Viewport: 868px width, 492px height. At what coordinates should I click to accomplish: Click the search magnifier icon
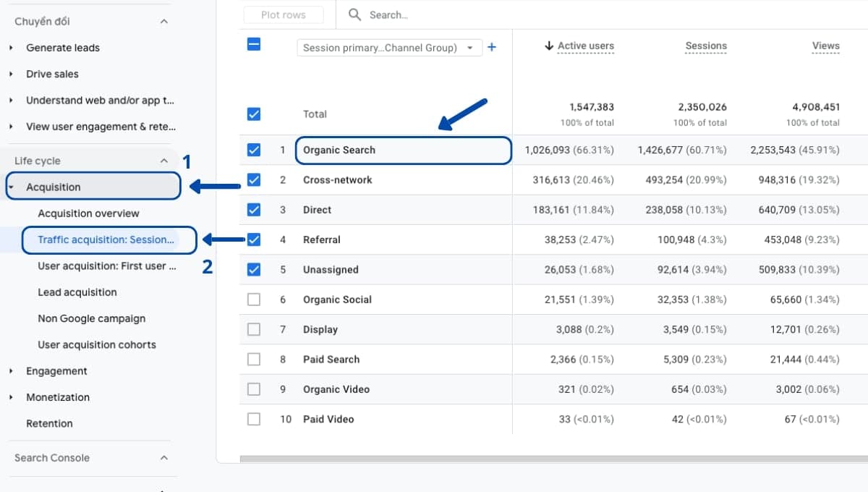(354, 14)
